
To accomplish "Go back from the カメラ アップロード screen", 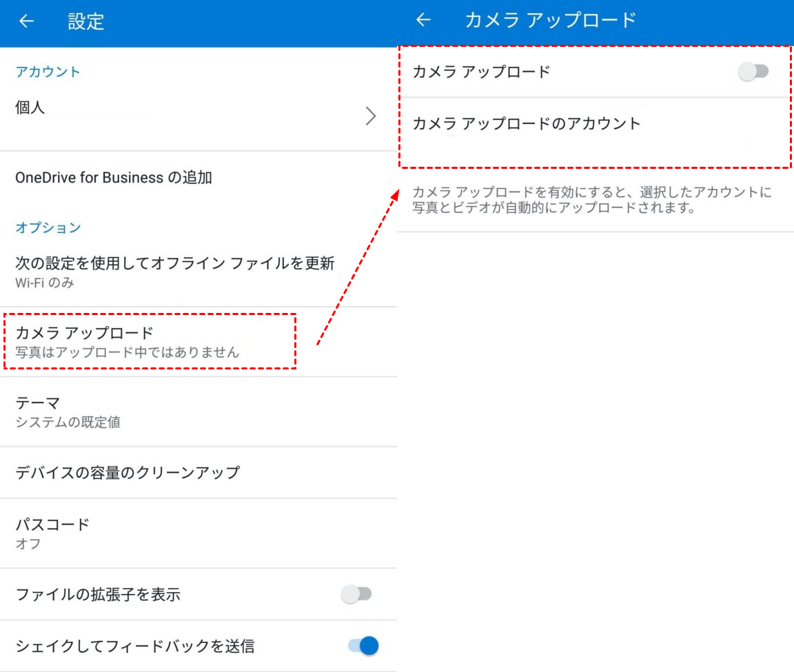I will [x=423, y=20].
